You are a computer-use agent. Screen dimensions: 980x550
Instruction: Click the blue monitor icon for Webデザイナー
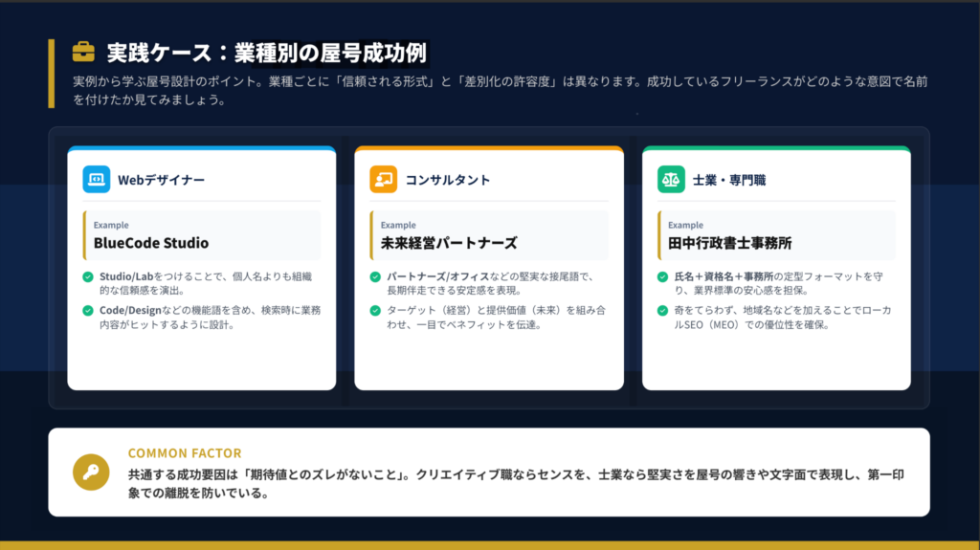click(x=97, y=179)
